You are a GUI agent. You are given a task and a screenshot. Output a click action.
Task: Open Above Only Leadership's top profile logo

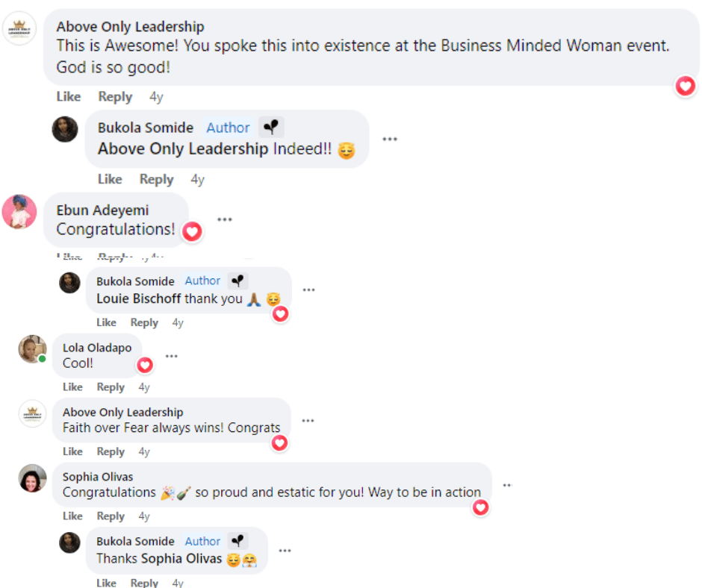pos(19,29)
